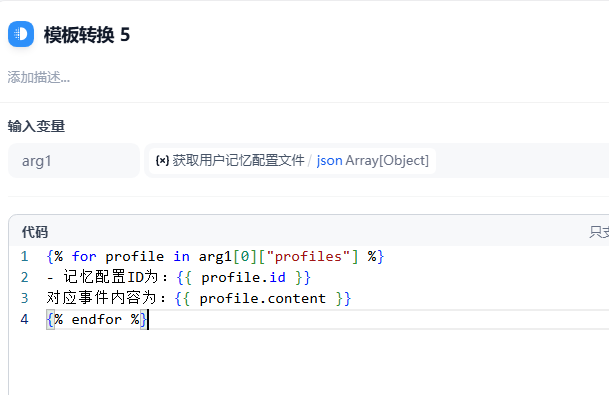Click the truncated 只支 text at code header
Viewport: 609px width, 395px height.
[x=599, y=232]
